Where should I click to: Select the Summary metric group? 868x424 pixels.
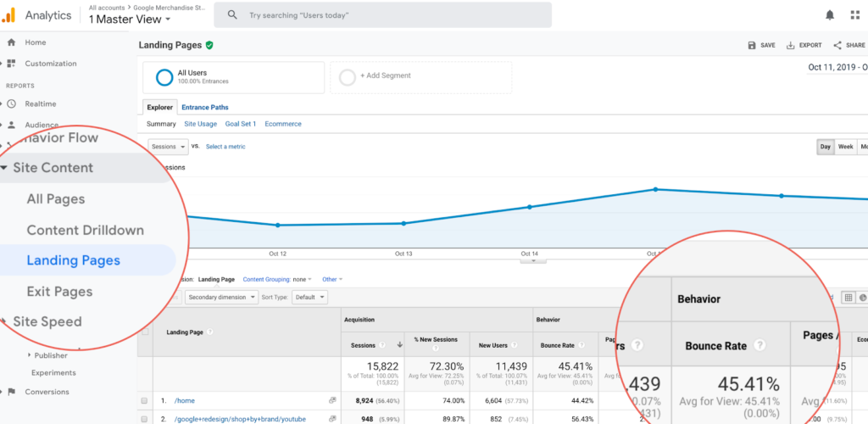pyautogui.click(x=161, y=124)
